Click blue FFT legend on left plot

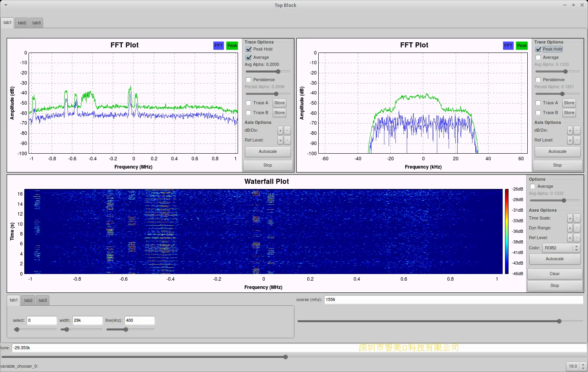click(x=218, y=45)
